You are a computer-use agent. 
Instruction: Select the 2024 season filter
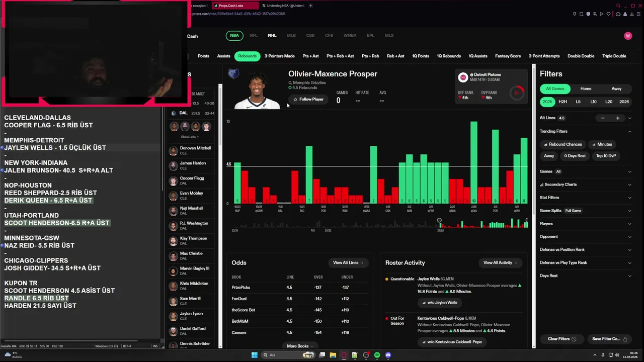[624, 102]
